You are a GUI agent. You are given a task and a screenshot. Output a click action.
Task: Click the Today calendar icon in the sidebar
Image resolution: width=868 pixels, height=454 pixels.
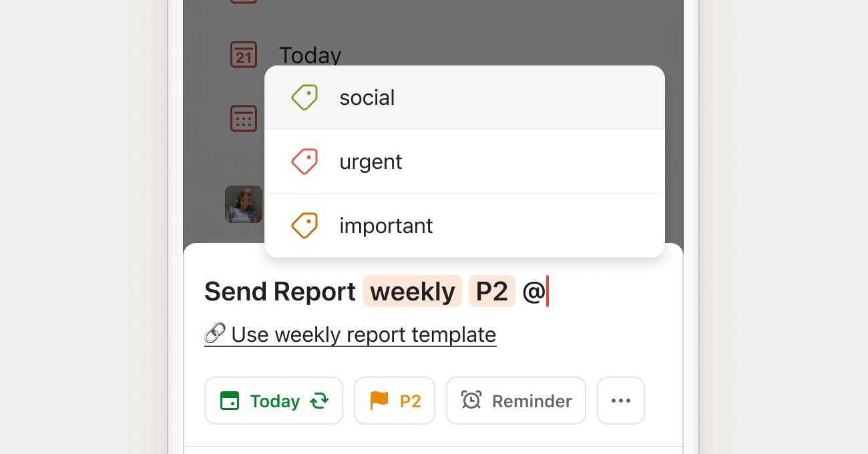click(244, 55)
